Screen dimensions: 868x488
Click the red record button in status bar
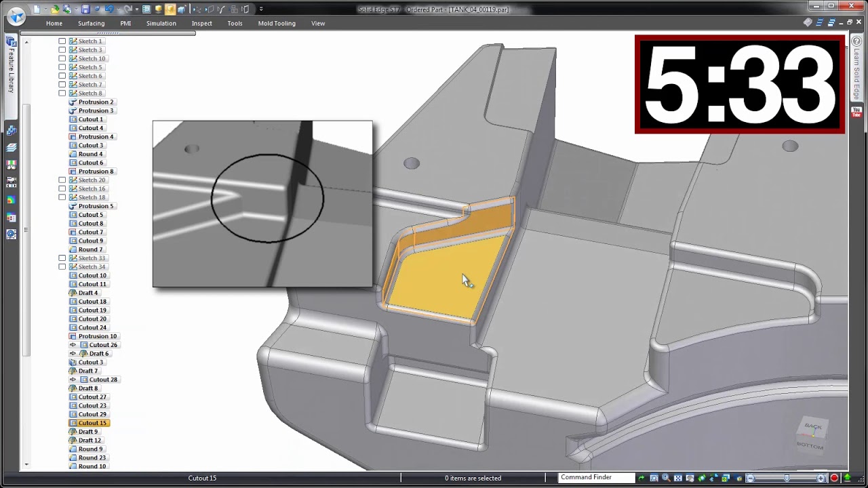[834, 478]
